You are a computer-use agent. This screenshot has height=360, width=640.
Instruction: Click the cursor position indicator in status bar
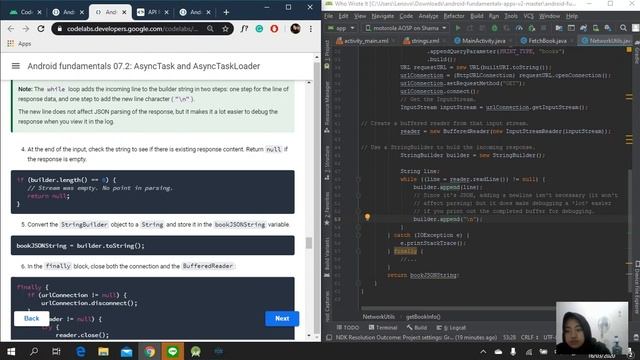coord(509,338)
